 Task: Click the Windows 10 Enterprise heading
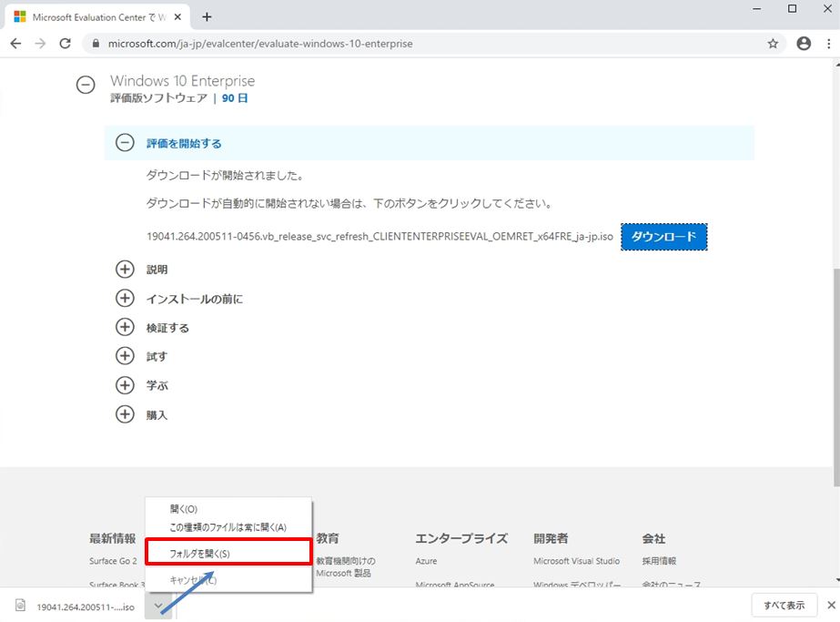pyautogui.click(x=183, y=80)
